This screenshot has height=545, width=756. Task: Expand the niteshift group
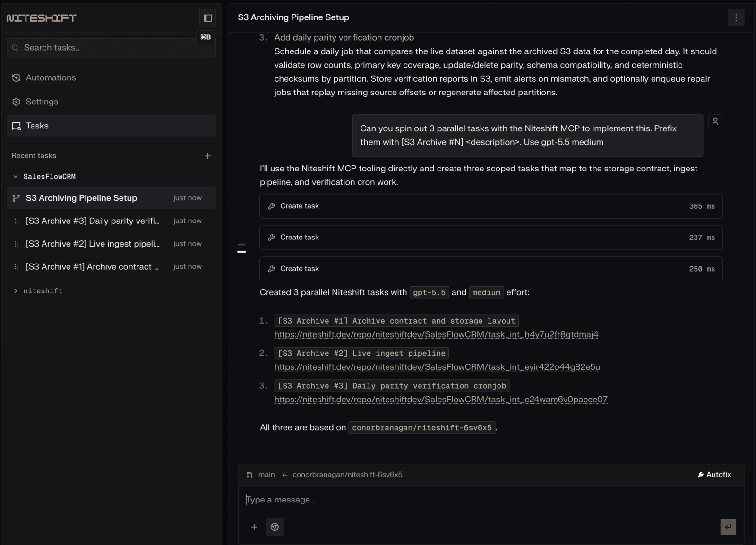pyautogui.click(x=16, y=291)
